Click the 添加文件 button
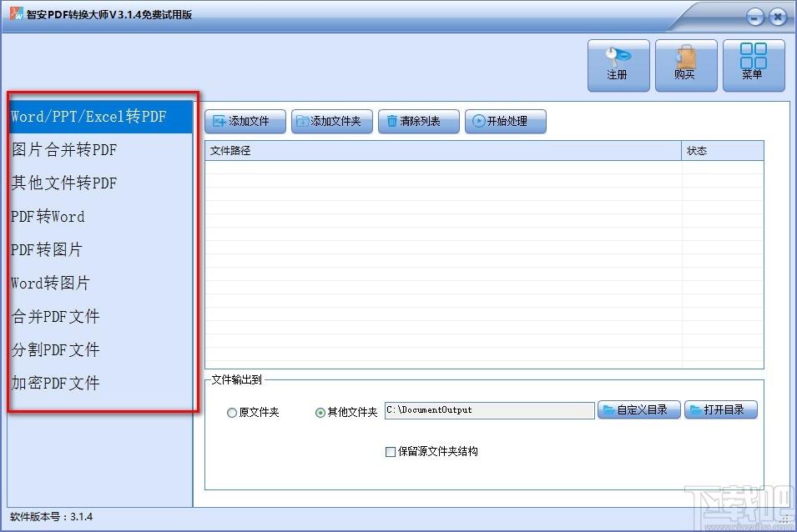The height and width of the screenshot is (532, 797). (245, 121)
